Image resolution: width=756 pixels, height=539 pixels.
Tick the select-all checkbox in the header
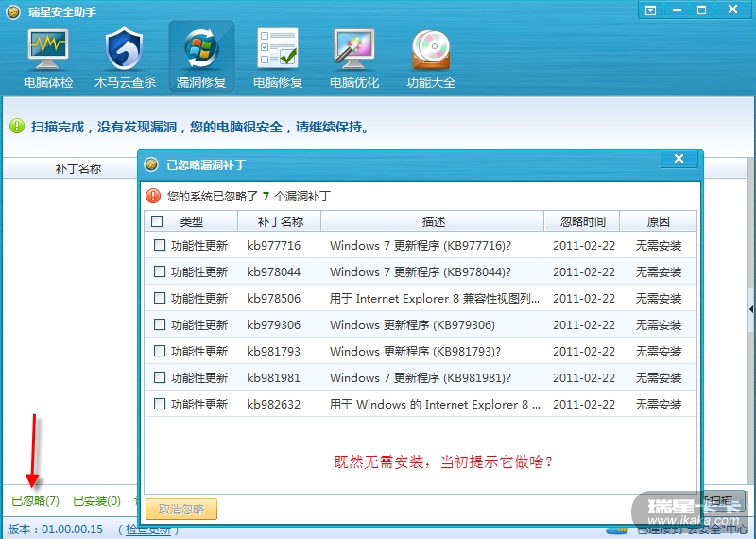click(157, 221)
